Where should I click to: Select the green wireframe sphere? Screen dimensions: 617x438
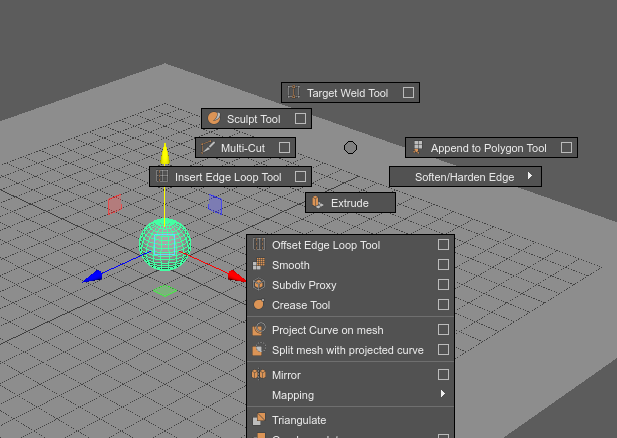click(x=164, y=245)
